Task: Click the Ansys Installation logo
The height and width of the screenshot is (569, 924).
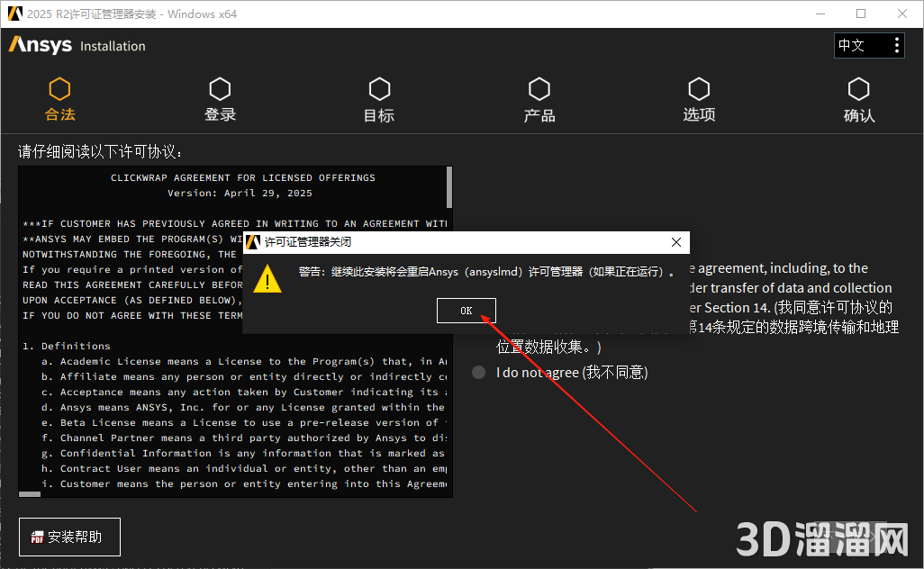Action: tap(77, 45)
